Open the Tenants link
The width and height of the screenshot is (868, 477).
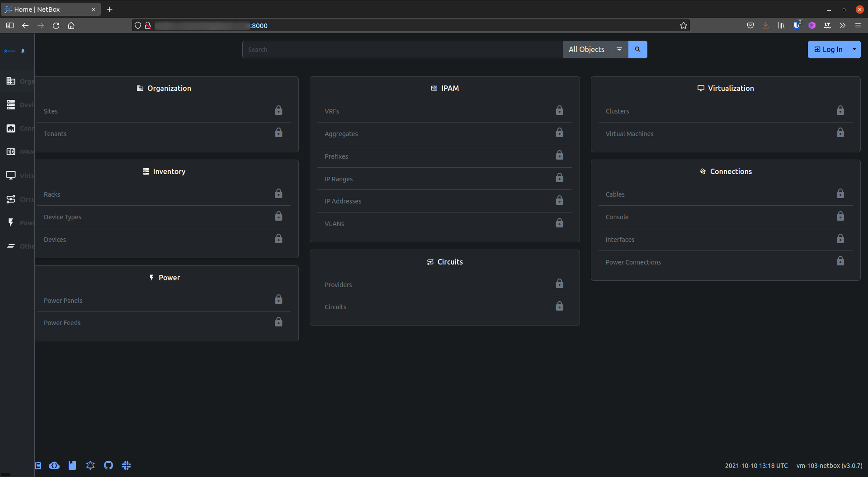tap(55, 134)
